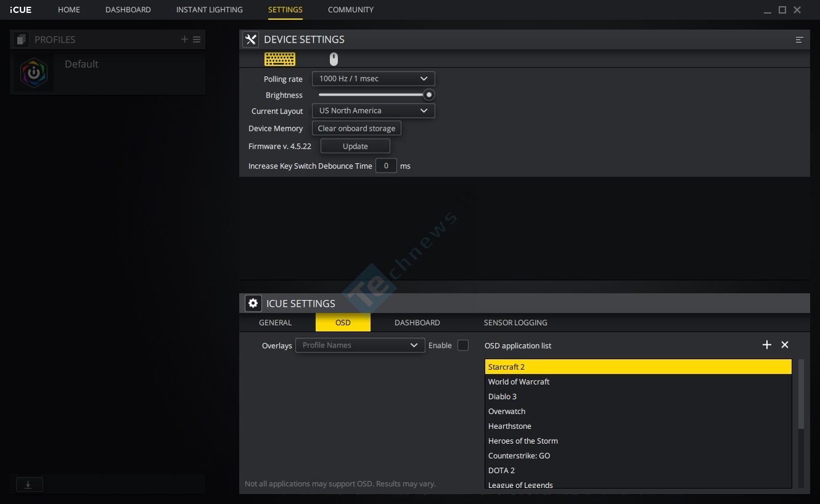Open the COMMUNITY menu

(x=351, y=10)
